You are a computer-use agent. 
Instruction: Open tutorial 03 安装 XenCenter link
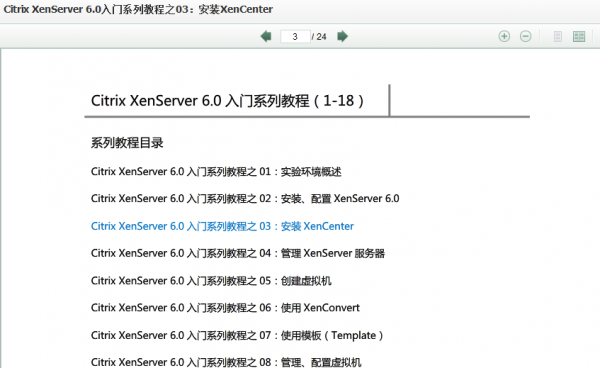point(222,226)
